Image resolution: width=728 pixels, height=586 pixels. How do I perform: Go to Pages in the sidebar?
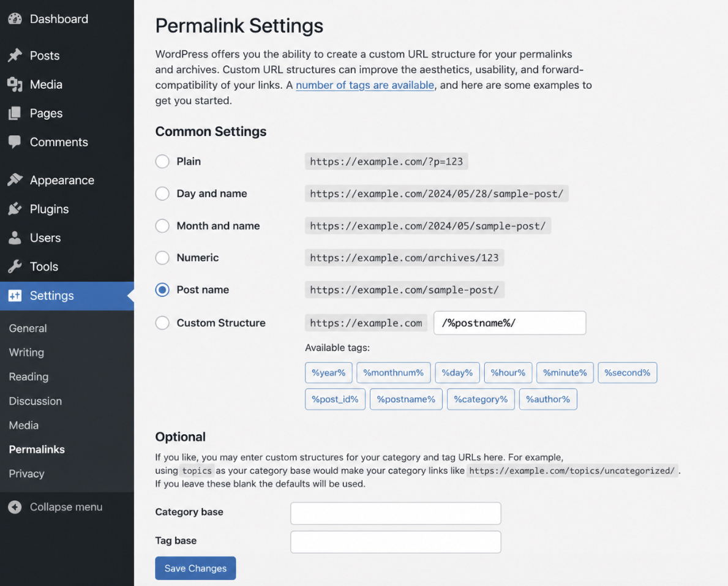point(46,113)
